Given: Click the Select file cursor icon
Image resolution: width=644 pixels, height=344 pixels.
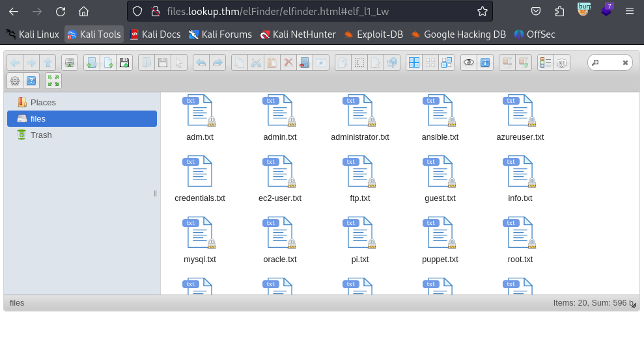Looking at the screenshot, I should [178, 62].
